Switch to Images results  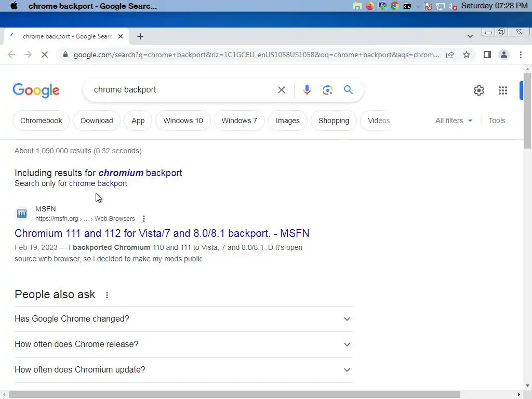[288, 121]
